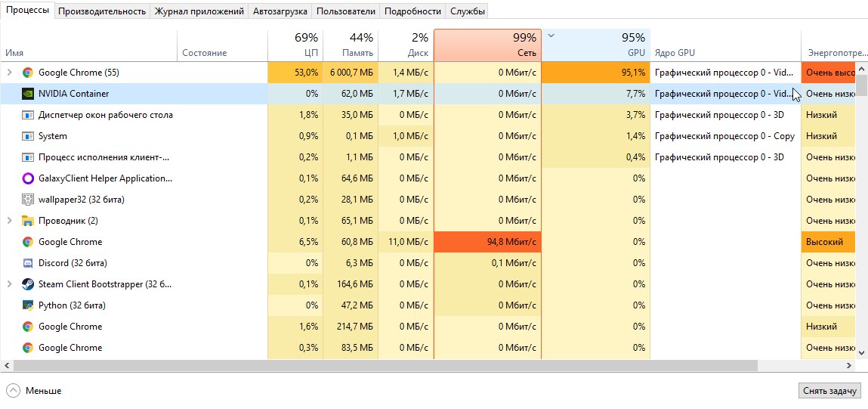Click the NVIDIA Container green icon
Image resolution: width=868 pixels, height=409 pixels.
(28, 94)
